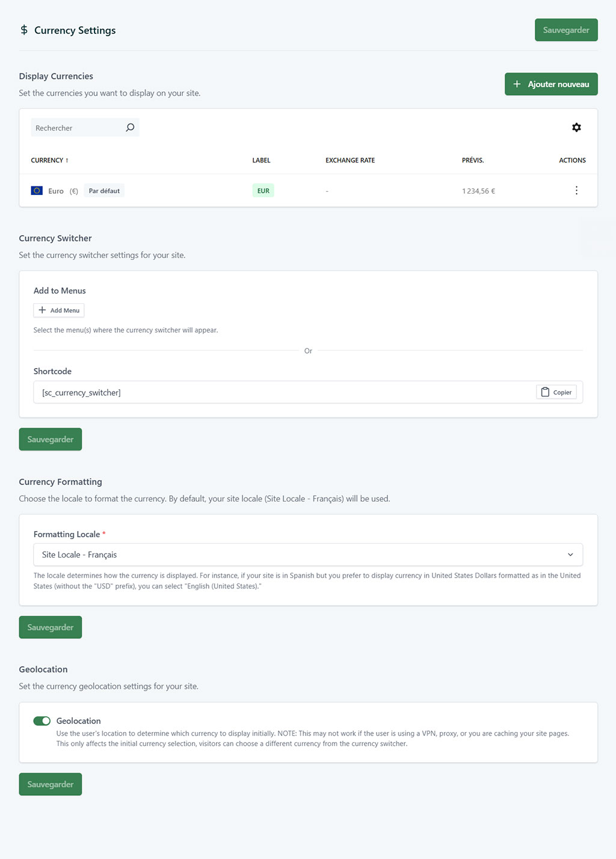The image size is (616, 859).
Task: Click the dollar Currency Settings icon
Action: 24,30
